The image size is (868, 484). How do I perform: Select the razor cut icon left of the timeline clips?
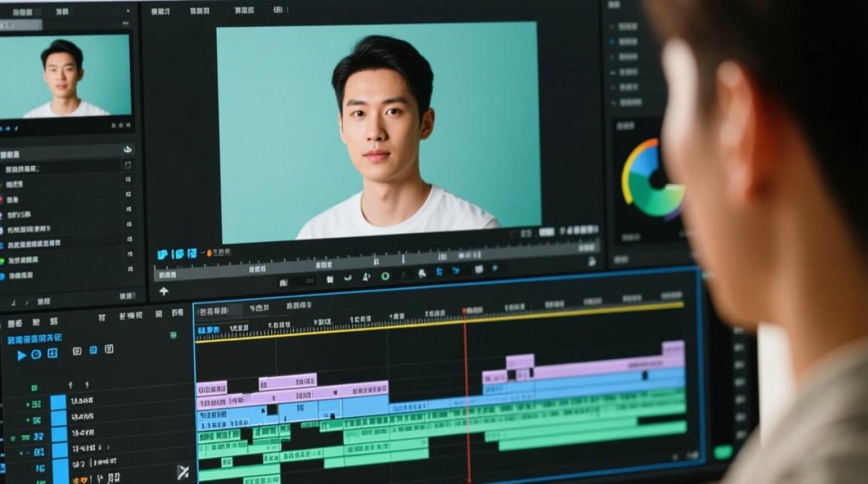click(183, 472)
